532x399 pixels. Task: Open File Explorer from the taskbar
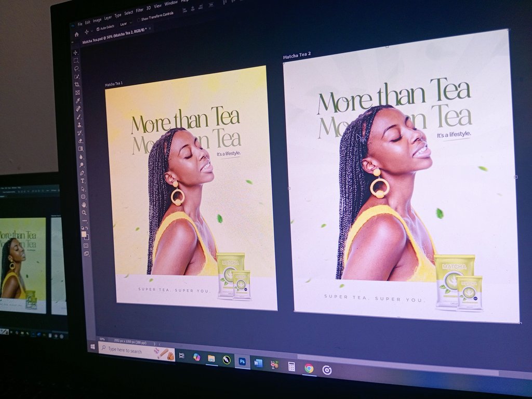point(211,359)
